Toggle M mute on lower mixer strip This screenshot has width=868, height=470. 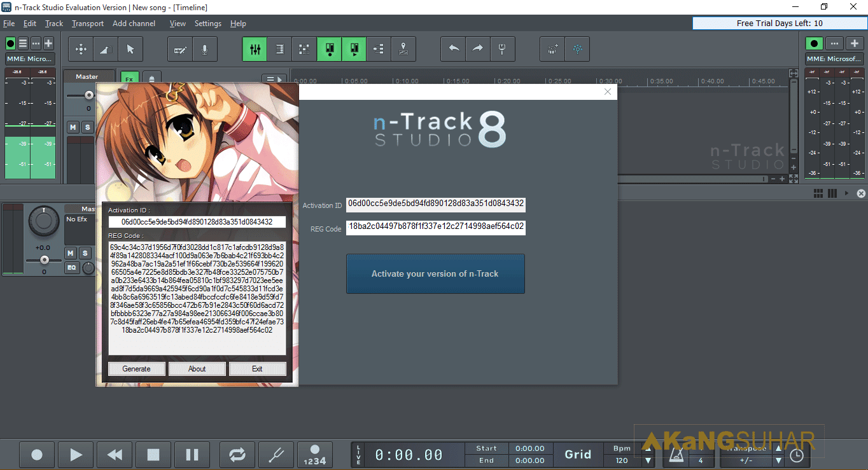[x=71, y=253]
